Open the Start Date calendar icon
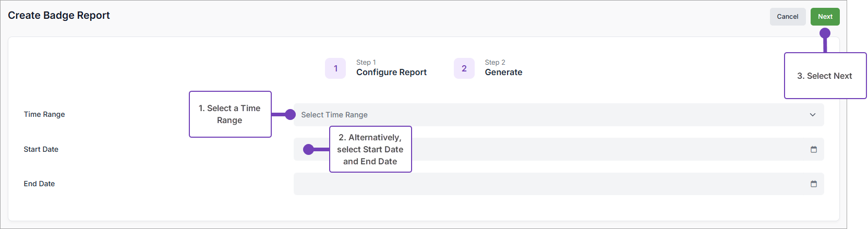The image size is (868, 229). (x=813, y=150)
